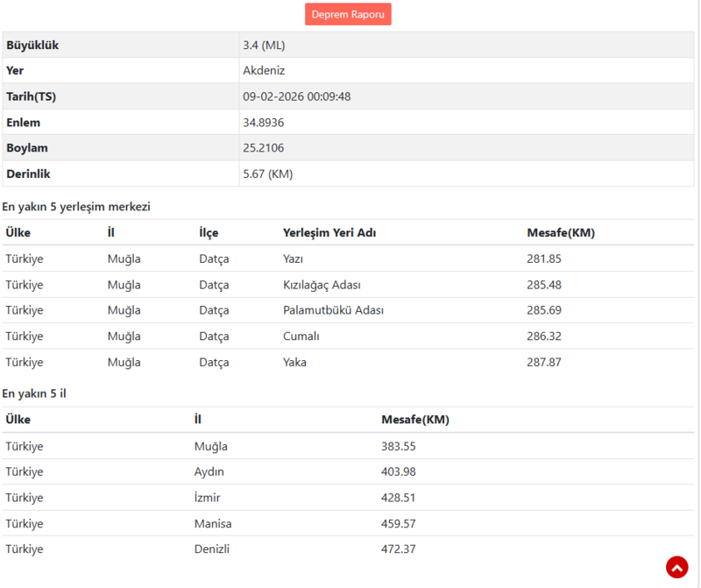Click the Ülke column header
701x588 pixels.
point(18,232)
